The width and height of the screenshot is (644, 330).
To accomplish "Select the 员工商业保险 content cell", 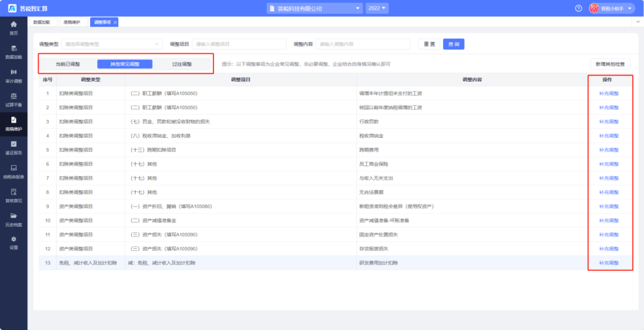I will pos(472,164).
